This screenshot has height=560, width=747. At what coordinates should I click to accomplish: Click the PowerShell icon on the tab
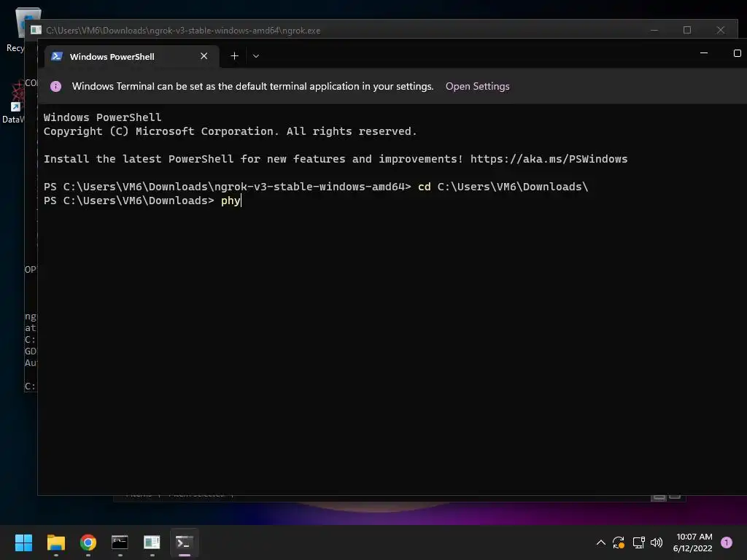click(x=57, y=56)
